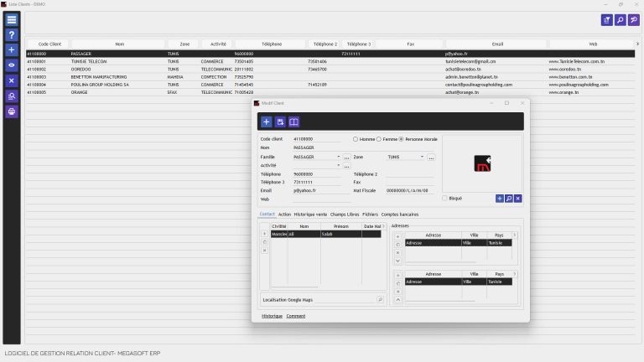
Task: Select POULINA GROUP HOLDING SA row
Action: point(330,85)
